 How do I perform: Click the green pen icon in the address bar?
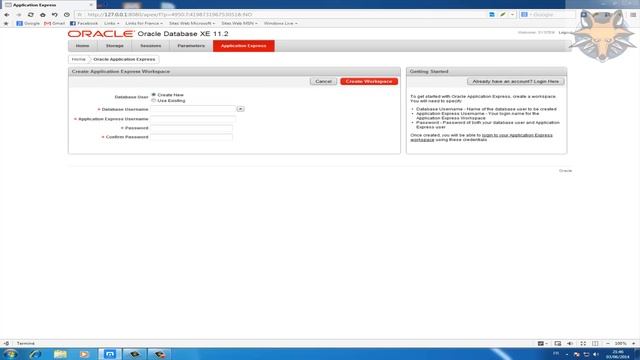point(503,15)
